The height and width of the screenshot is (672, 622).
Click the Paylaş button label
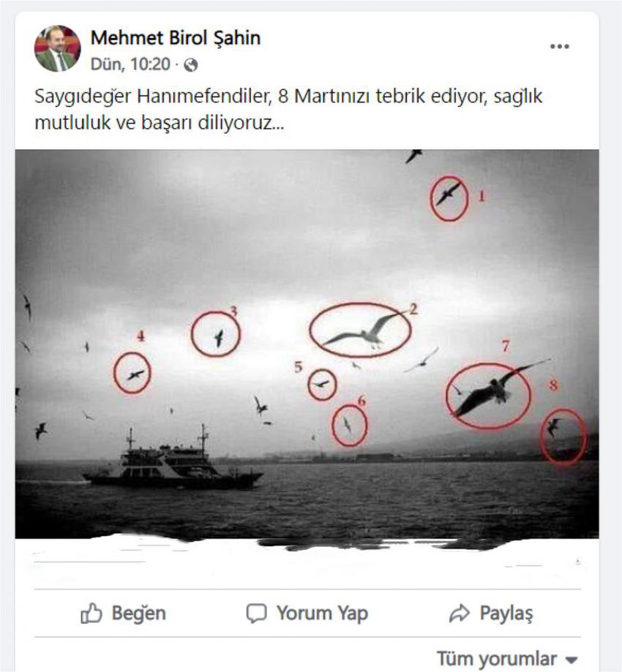point(506,614)
